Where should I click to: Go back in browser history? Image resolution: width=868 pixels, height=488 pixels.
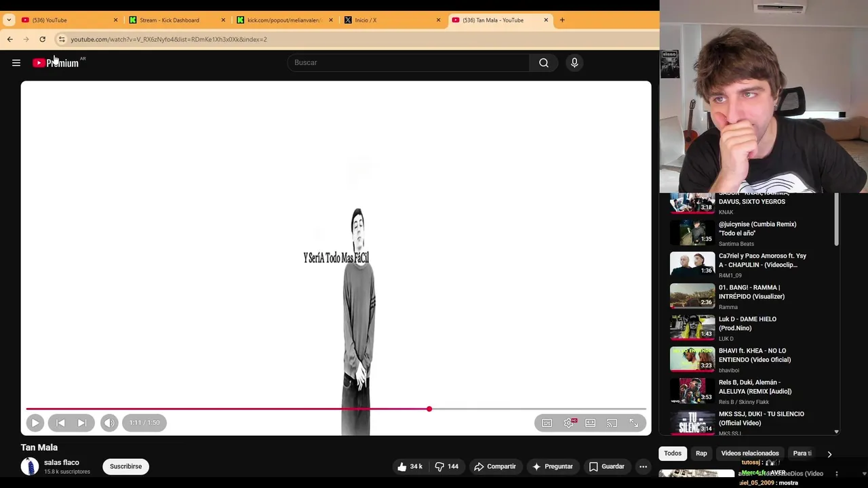pos(10,39)
